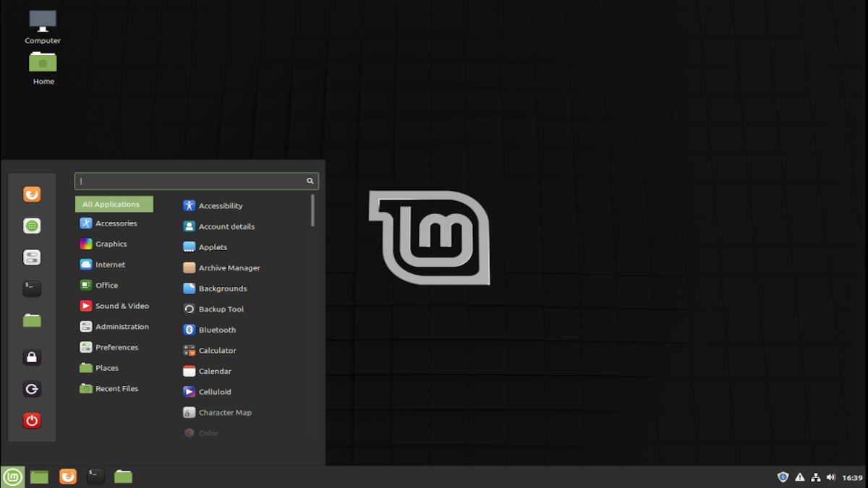This screenshot has height=488, width=868.
Task: Launch Software Manager from the menu sidebar
Action: coord(32,226)
